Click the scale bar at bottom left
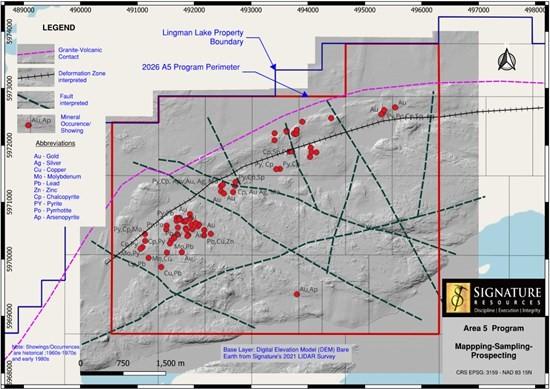 tap(123, 373)
